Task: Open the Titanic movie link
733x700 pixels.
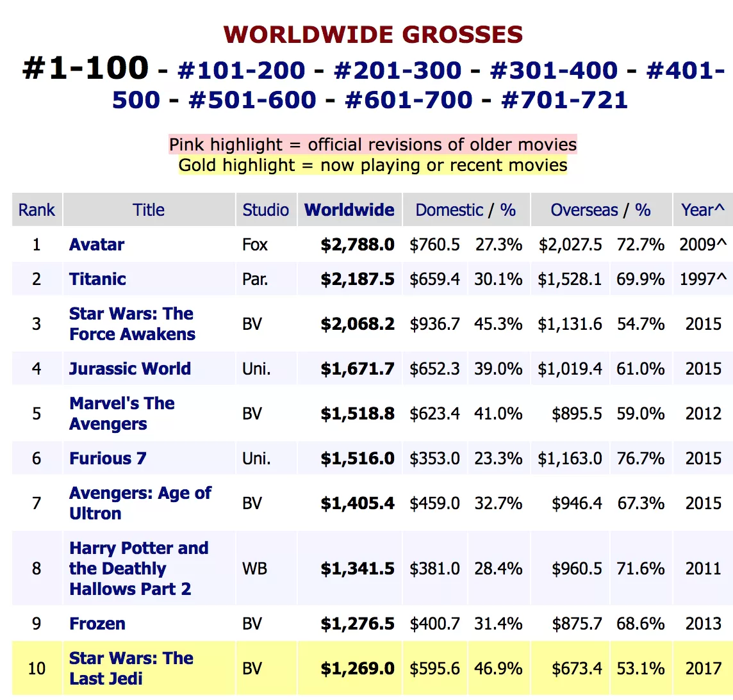Action: [97, 279]
